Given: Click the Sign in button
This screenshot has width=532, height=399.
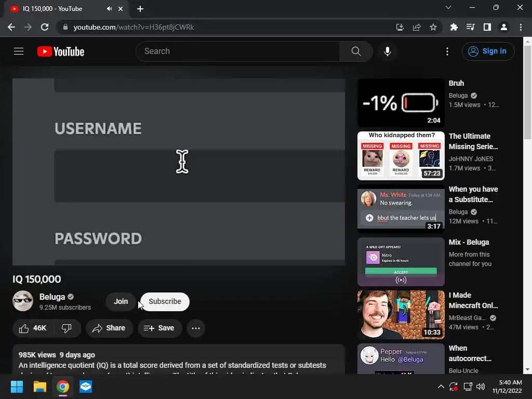Looking at the screenshot, I should click(488, 51).
